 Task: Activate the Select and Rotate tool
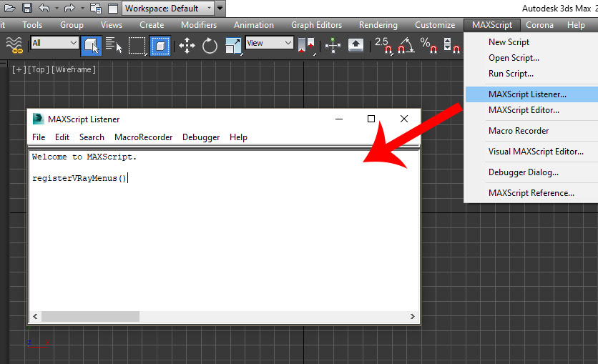(x=210, y=46)
